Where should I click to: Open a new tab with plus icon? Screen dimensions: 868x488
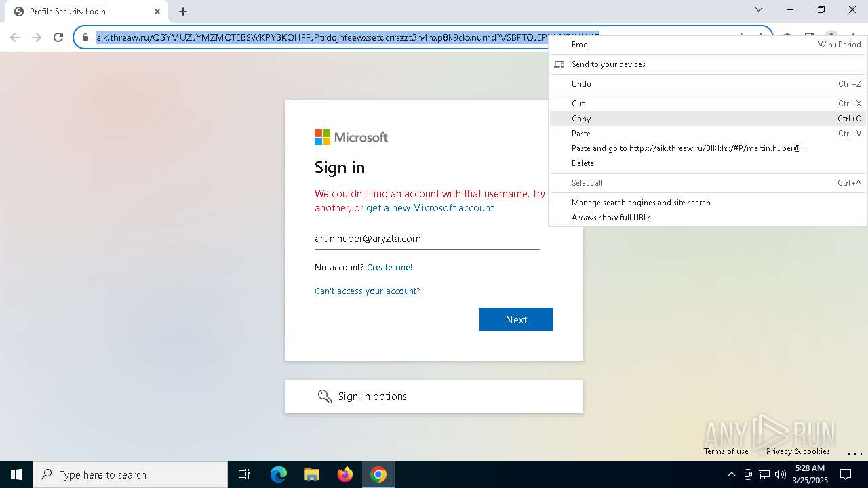pos(183,11)
